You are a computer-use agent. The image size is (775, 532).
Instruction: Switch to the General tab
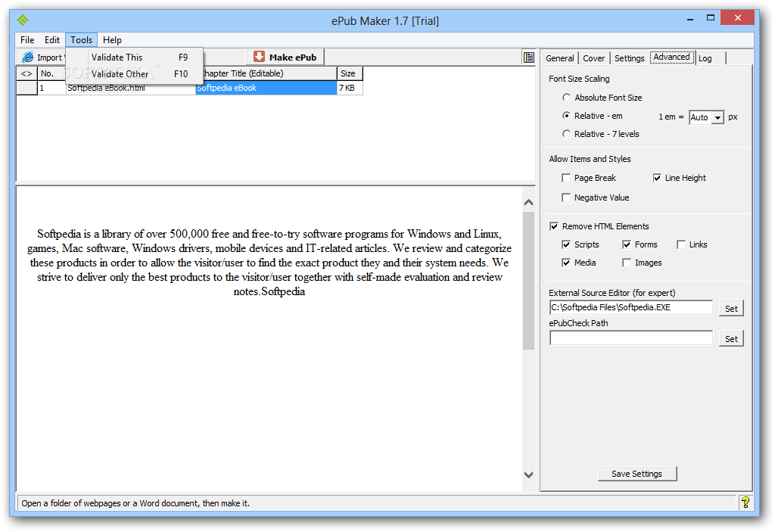pos(559,58)
